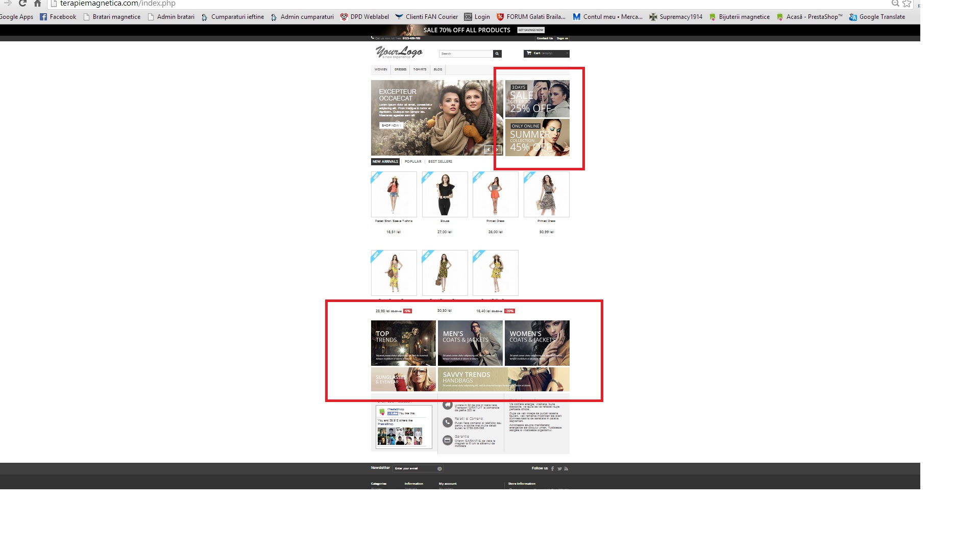Bookmark page with star icon
Viewport: 980px width, 551px height.
(906, 4)
